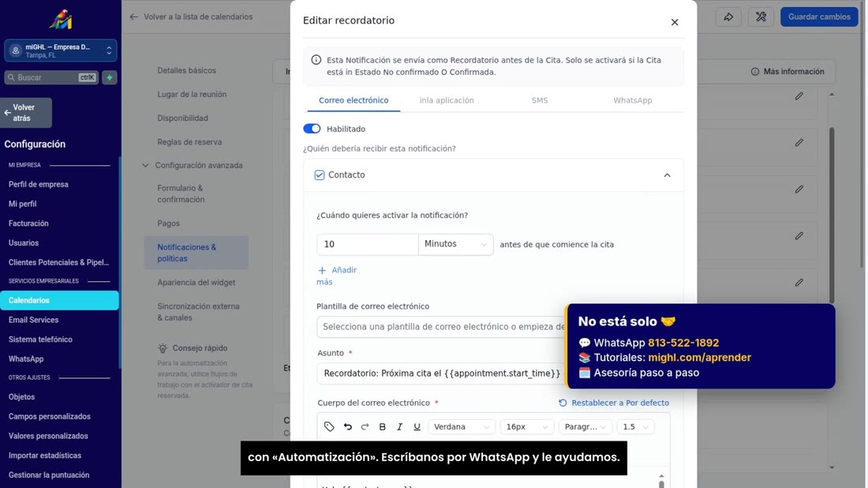Click Restablecer a Por defecto link
The image size is (868, 488).
pos(620,403)
